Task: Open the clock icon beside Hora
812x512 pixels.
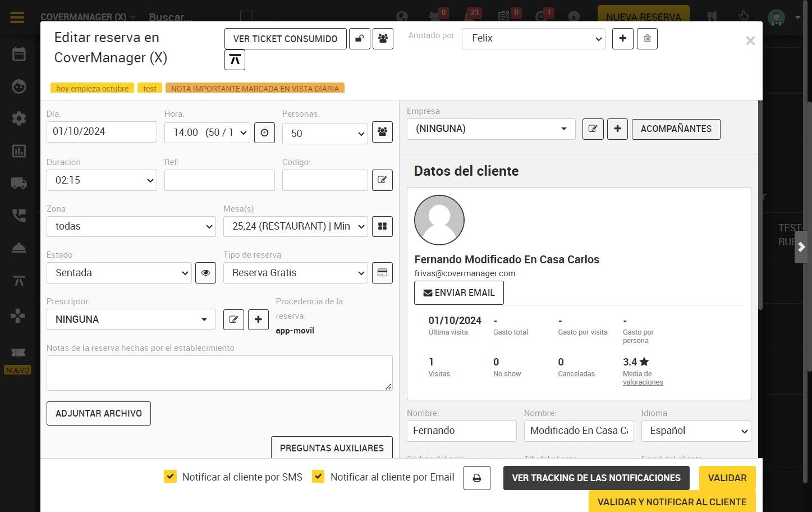Action: (264, 133)
